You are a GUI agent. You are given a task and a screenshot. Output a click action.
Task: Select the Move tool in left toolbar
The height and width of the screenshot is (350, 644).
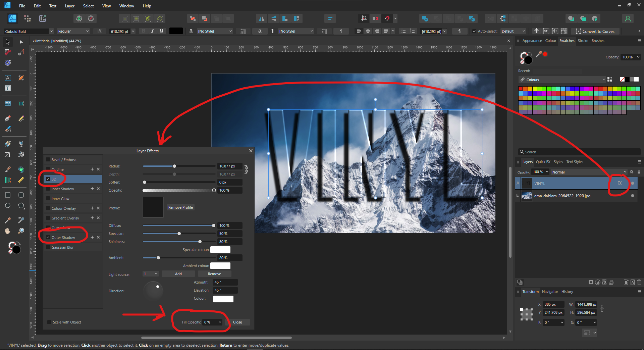click(x=8, y=42)
